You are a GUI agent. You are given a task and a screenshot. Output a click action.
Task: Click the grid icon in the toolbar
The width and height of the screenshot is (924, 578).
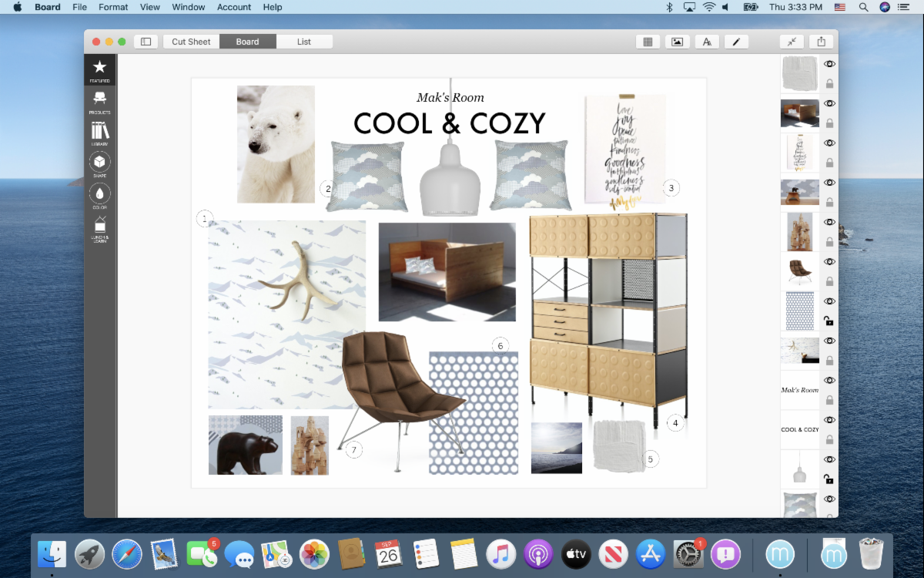[x=648, y=42]
